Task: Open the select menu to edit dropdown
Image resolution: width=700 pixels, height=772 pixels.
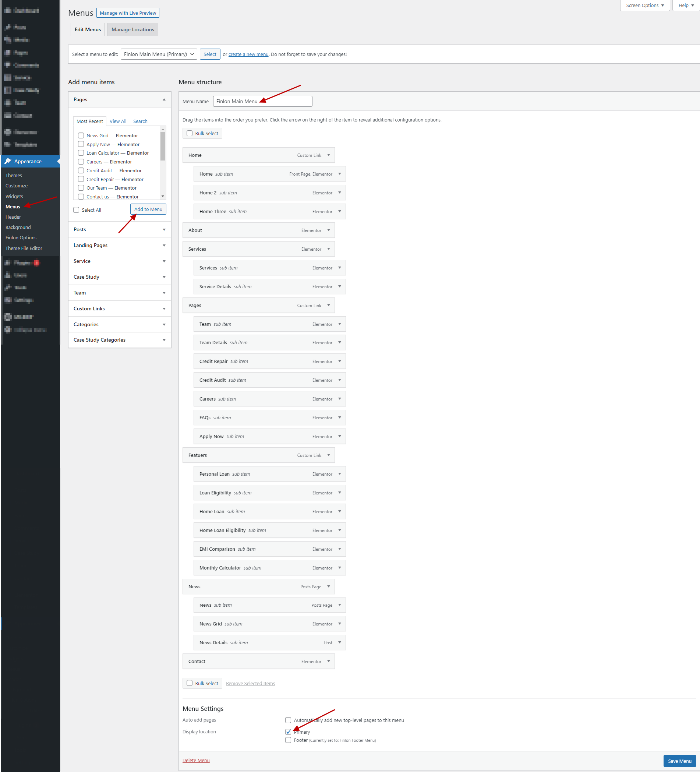Action: click(x=159, y=54)
